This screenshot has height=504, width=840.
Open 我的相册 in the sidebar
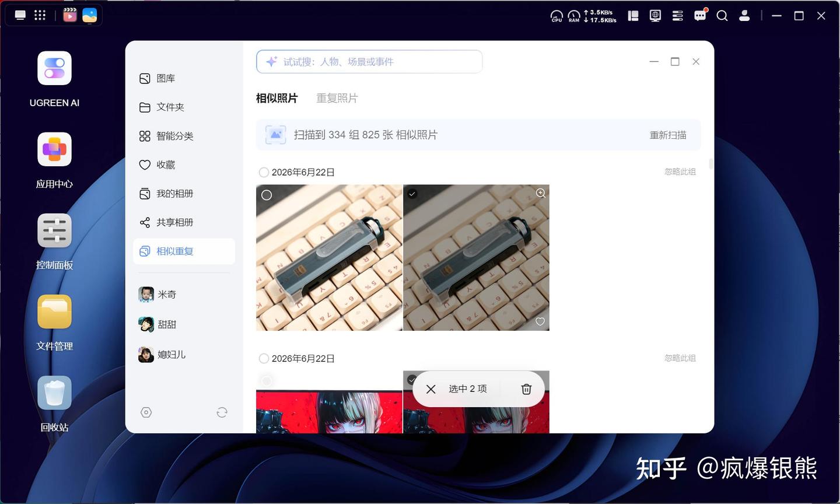click(x=184, y=194)
